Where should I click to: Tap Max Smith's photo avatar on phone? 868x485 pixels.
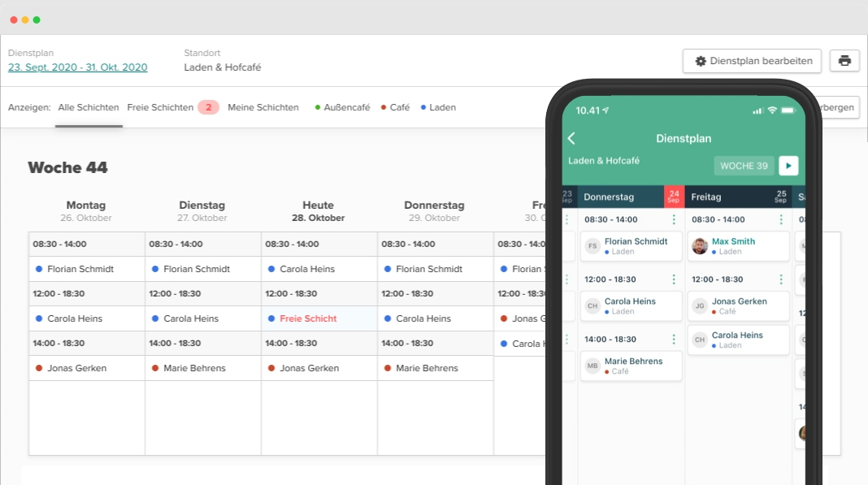(700, 246)
